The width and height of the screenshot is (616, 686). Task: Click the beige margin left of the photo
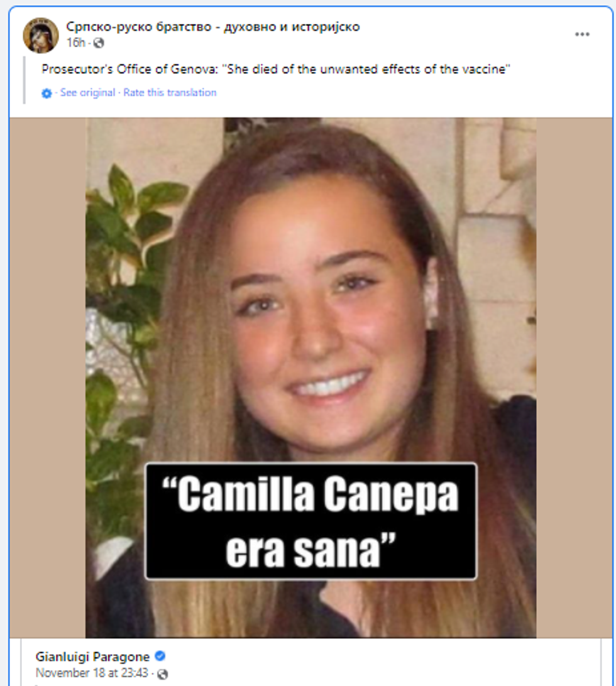[x=47, y=377]
